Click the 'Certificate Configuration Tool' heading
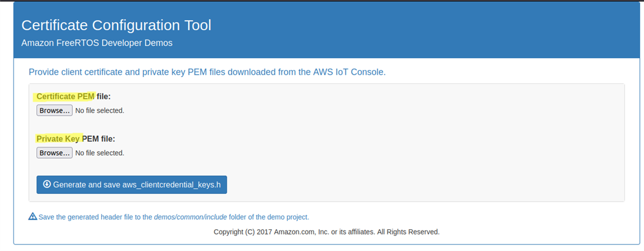The height and width of the screenshot is (251, 644). coord(116,25)
